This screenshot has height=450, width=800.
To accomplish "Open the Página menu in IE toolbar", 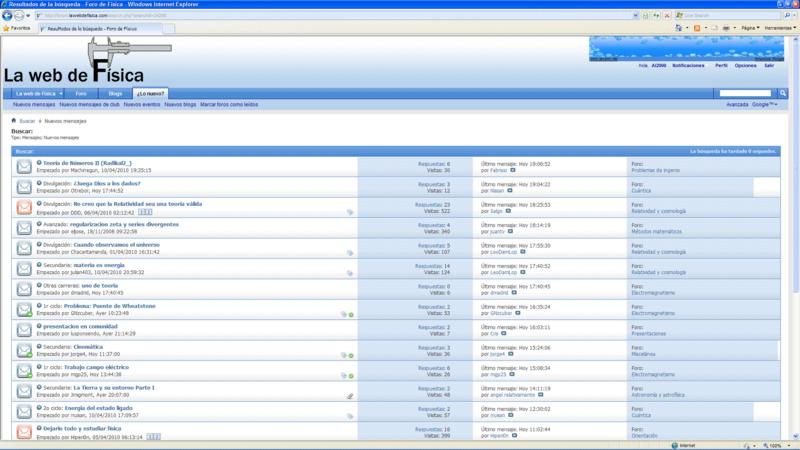I will tap(748, 29).
